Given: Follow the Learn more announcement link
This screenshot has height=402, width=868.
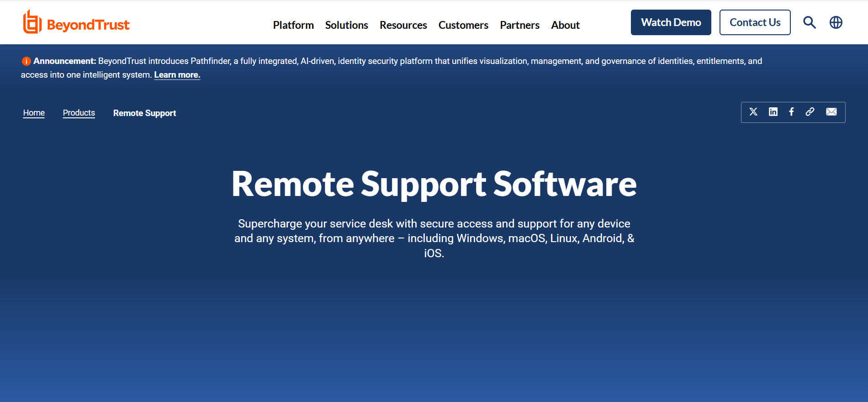Looking at the screenshot, I should click(x=177, y=75).
